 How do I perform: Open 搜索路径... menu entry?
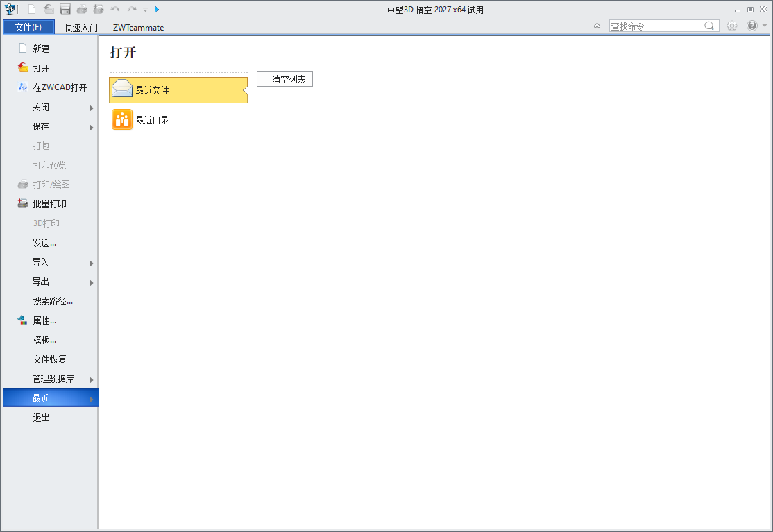(x=50, y=301)
